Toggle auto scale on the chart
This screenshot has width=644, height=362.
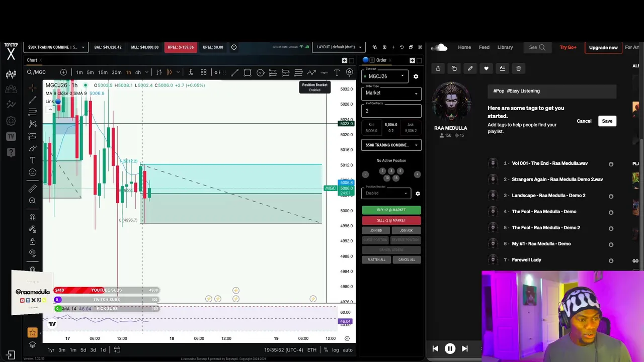click(348, 350)
